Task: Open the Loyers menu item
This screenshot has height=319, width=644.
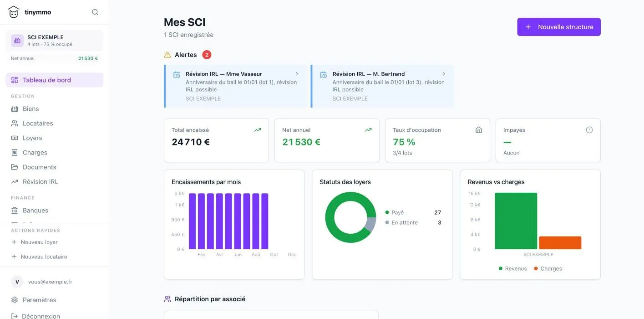Action: point(55,138)
